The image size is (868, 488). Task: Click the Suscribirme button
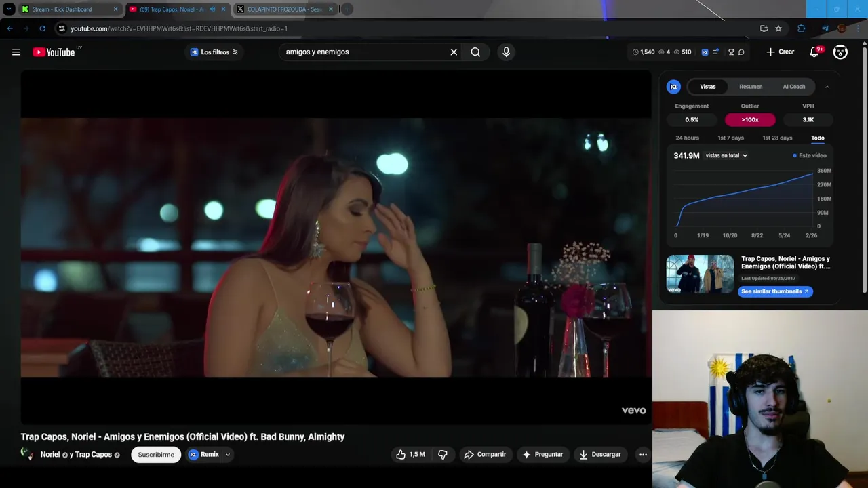pyautogui.click(x=156, y=455)
